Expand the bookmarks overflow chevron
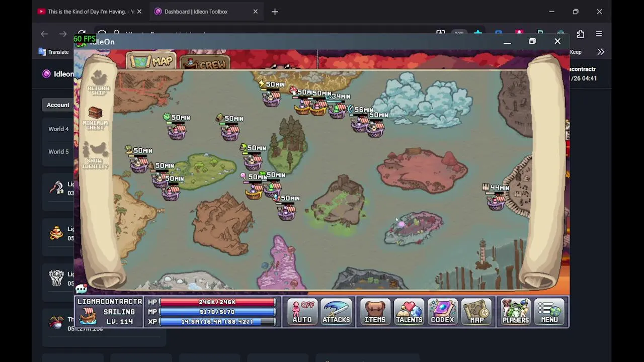The image size is (644, 362). tap(601, 52)
